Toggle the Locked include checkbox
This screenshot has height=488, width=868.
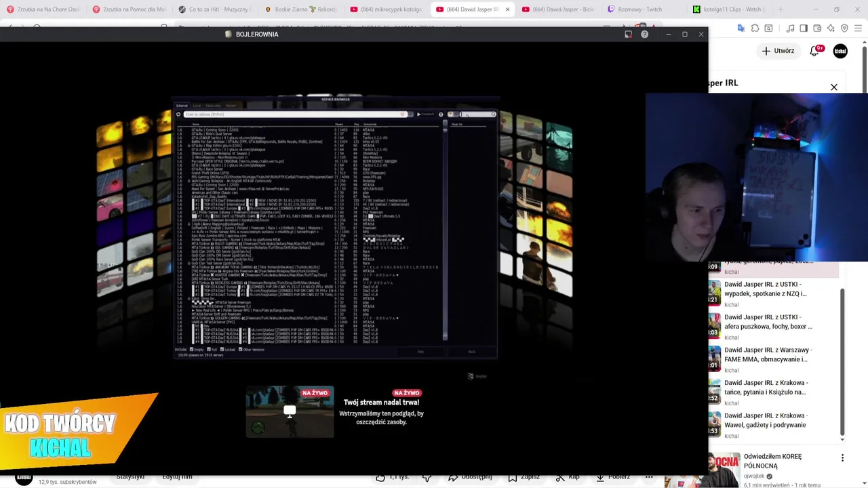(222, 350)
